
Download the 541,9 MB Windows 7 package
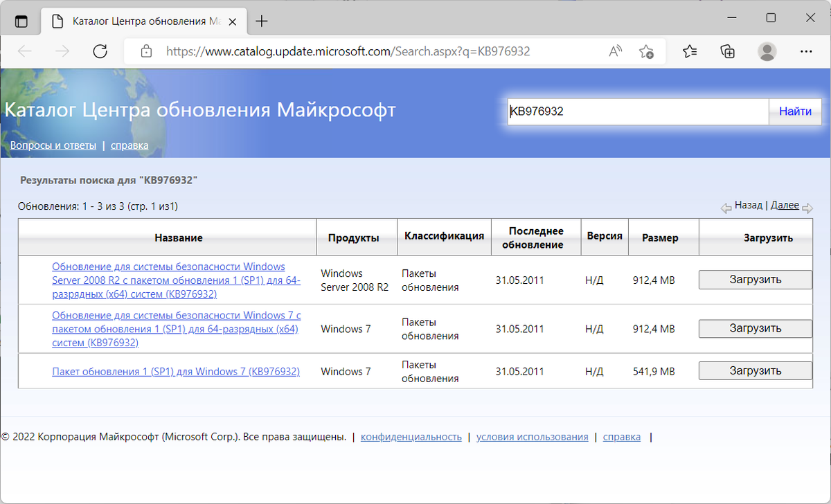tap(755, 371)
